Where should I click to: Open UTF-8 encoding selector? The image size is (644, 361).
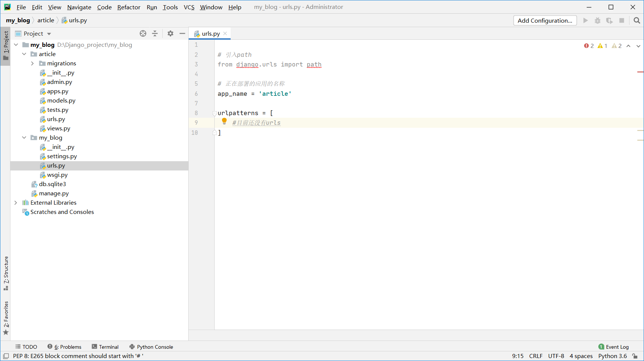556,356
